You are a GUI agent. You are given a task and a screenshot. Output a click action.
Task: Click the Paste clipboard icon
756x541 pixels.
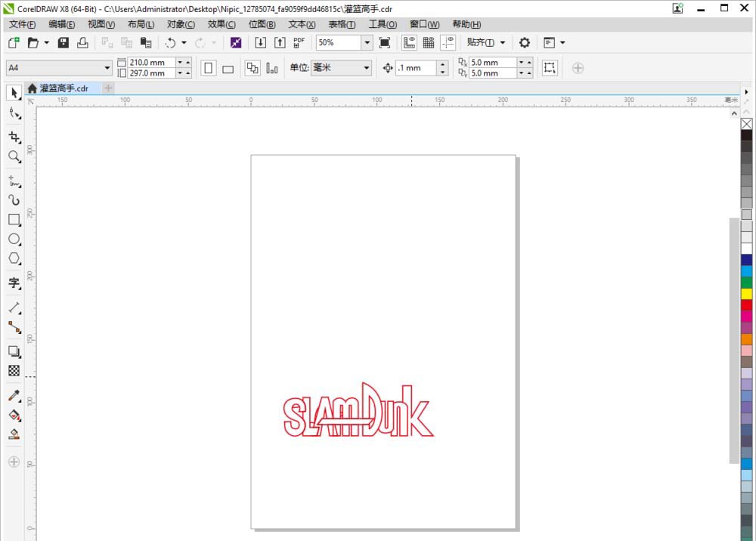click(146, 43)
